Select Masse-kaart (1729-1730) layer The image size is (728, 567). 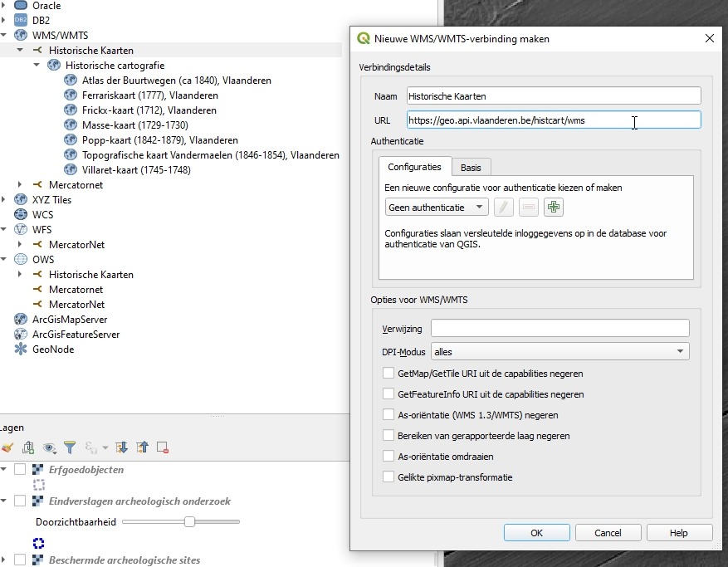pyautogui.click(x=135, y=125)
